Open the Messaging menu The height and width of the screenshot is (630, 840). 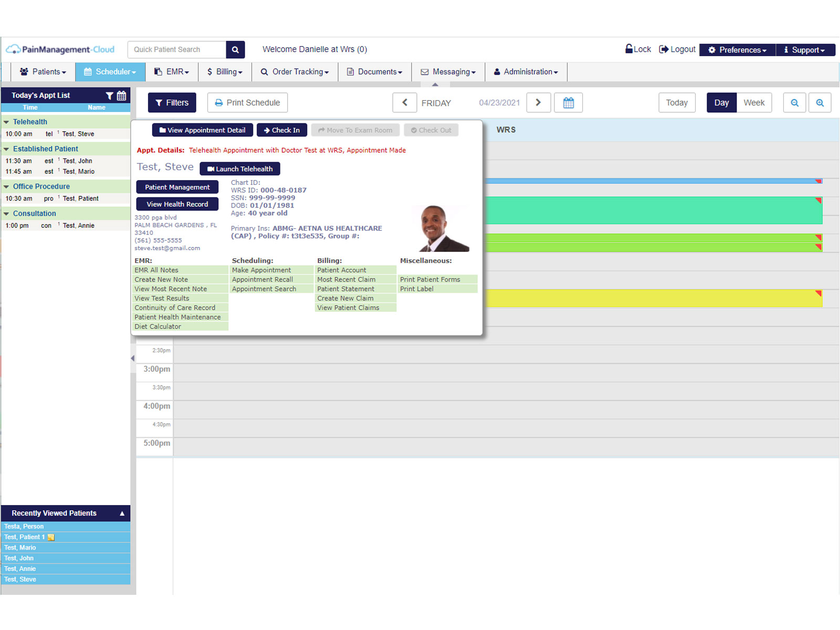point(448,72)
